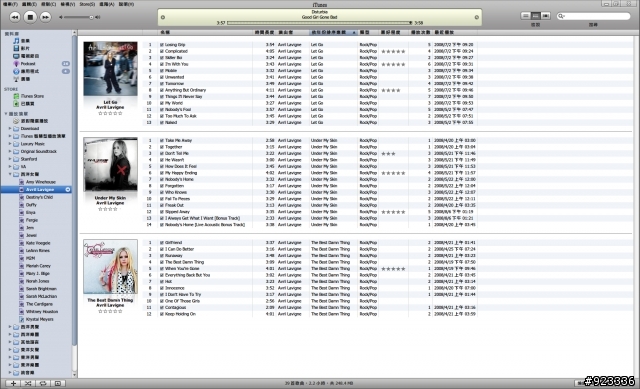Select the Let Go album artwork
Viewport: 640px width, 389px height.
point(110,69)
